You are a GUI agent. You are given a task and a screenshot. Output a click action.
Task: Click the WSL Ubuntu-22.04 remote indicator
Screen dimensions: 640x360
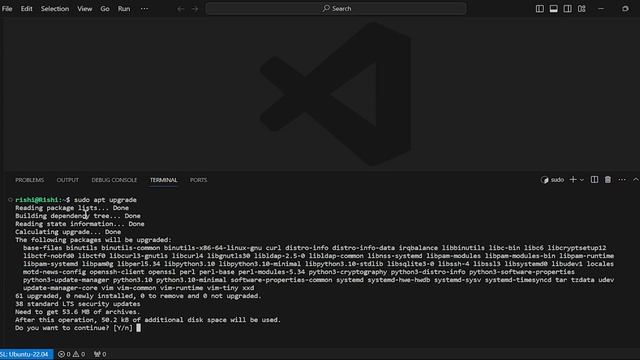tap(27, 354)
